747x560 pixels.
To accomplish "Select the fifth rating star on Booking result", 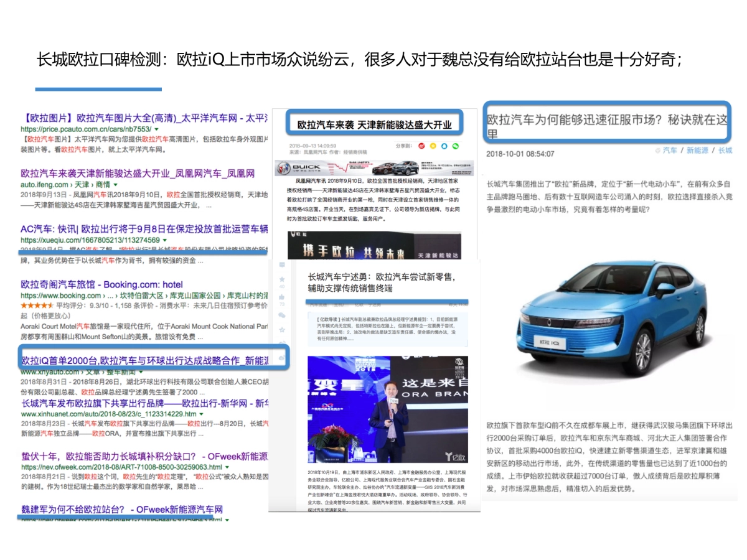I will 50,305.
